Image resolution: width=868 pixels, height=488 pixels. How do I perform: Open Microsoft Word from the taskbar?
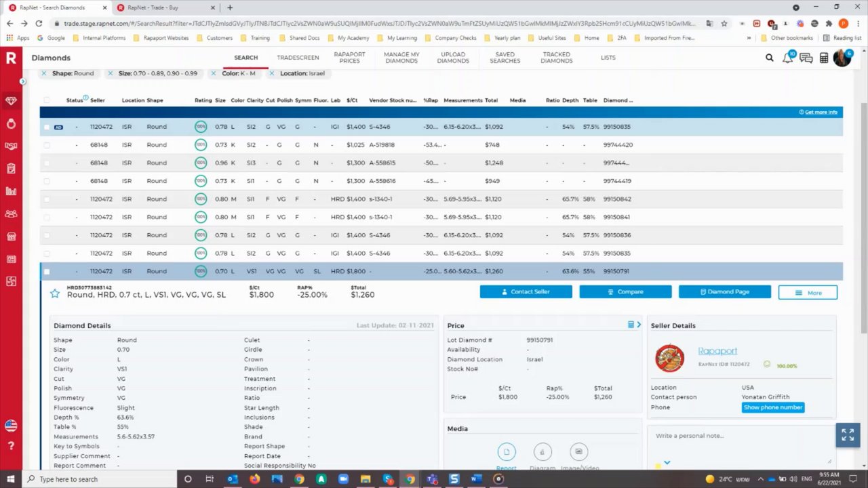pos(476,479)
